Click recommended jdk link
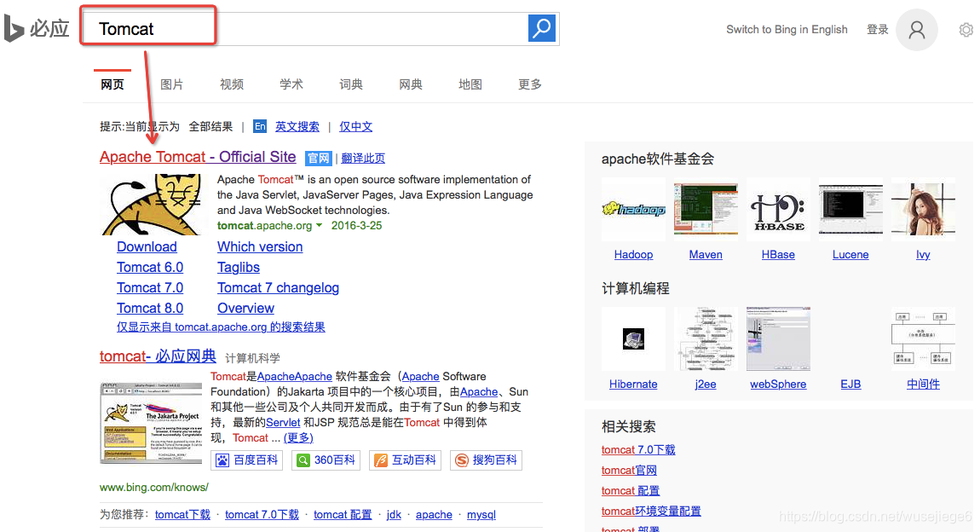Viewport: 980px width, 532px height. click(394, 514)
